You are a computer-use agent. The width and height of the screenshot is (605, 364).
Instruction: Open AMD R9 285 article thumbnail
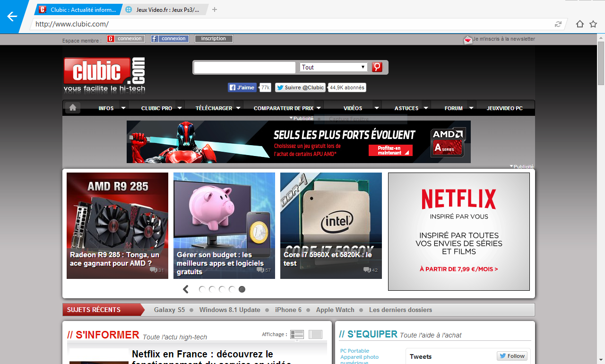pyautogui.click(x=117, y=225)
